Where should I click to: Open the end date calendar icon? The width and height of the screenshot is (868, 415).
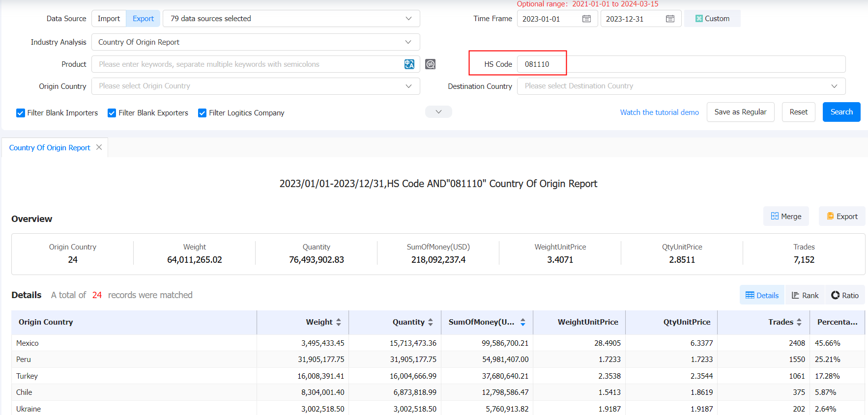(670, 19)
